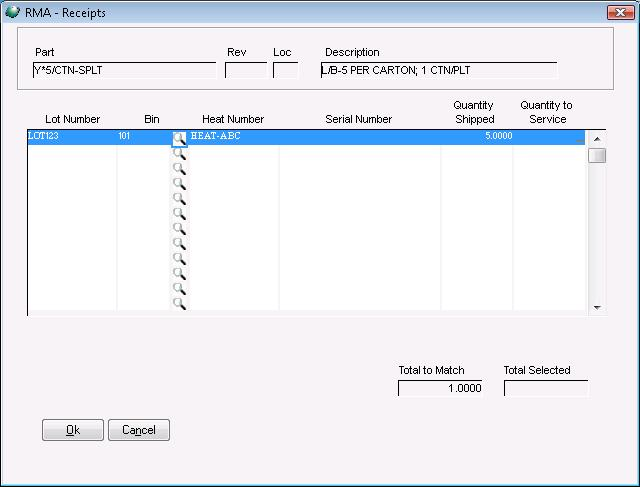The height and width of the screenshot is (487, 640).
Task: Click the Bin column header
Action: 152,119
